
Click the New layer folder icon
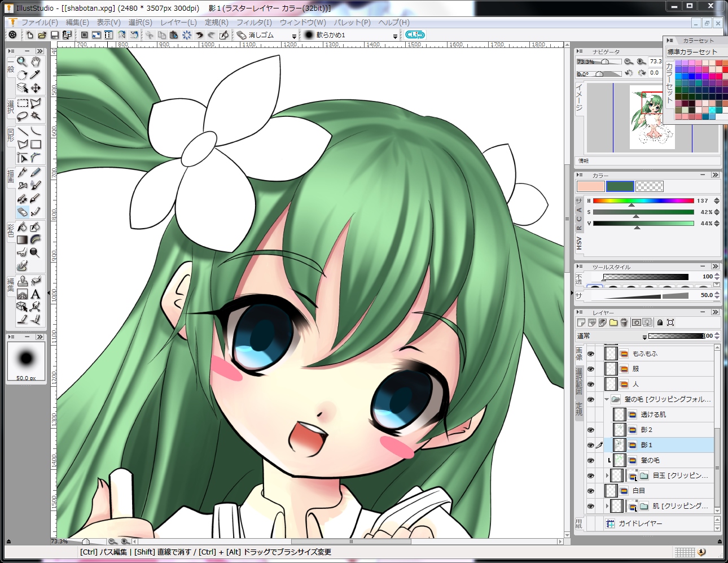coord(613,322)
